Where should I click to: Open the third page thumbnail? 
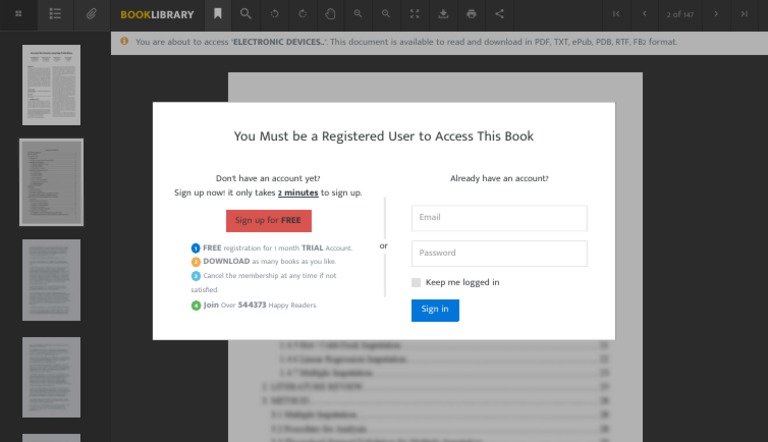[51, 280]
